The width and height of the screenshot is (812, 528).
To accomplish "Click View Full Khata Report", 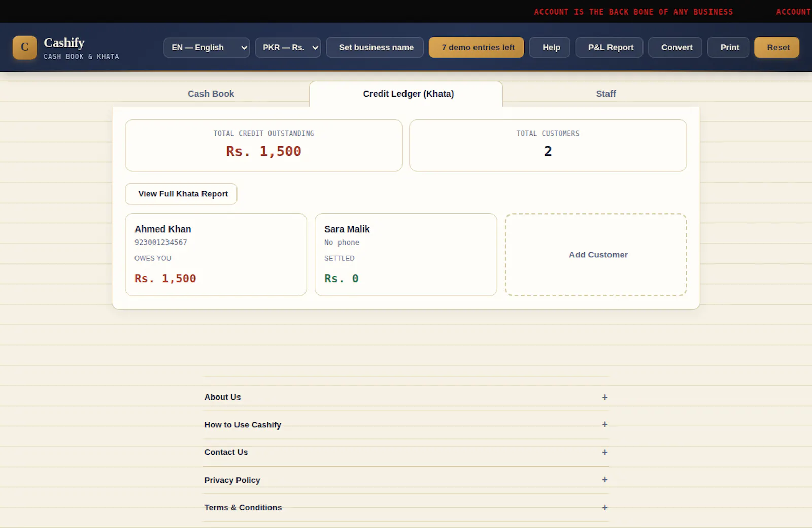I will pos(181,194).
